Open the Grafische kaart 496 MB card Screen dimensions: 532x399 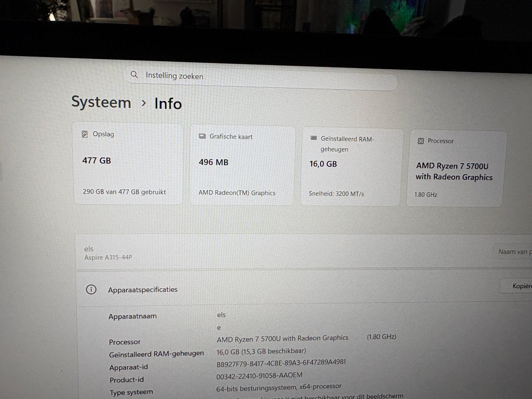pyautogui.click(x=242, y=165)
